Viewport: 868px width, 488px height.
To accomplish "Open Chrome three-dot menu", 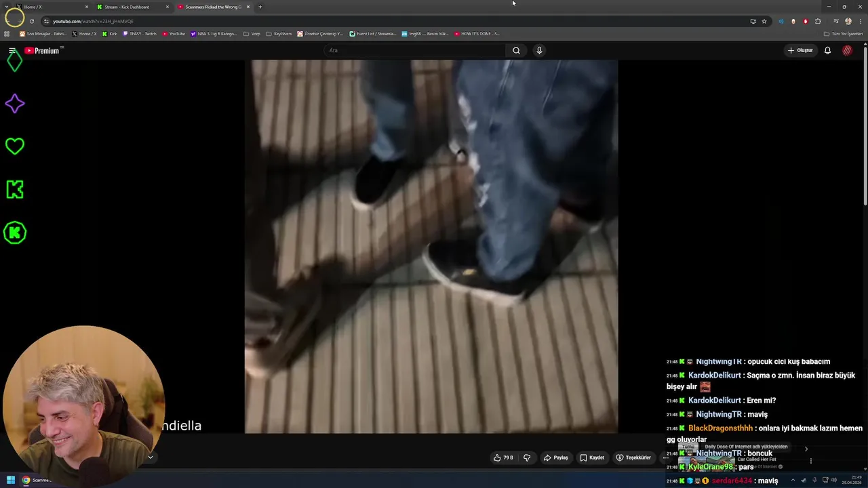I will (861, 21).
